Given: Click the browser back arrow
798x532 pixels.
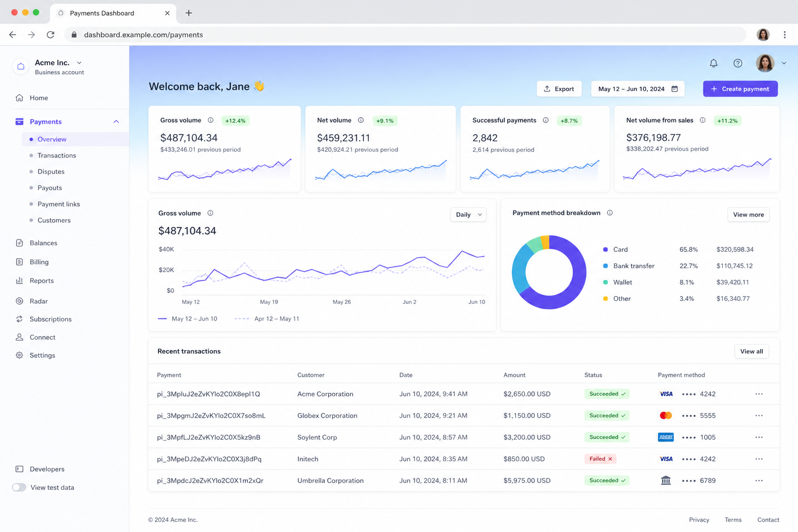Looking at the screenshot, I should point(12,35).
